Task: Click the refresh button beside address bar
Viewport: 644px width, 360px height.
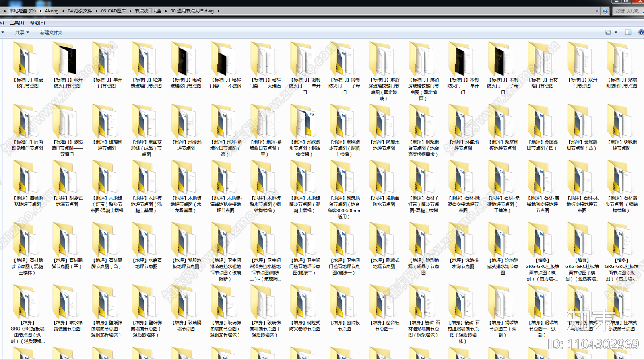Action: tap(605, 11)
